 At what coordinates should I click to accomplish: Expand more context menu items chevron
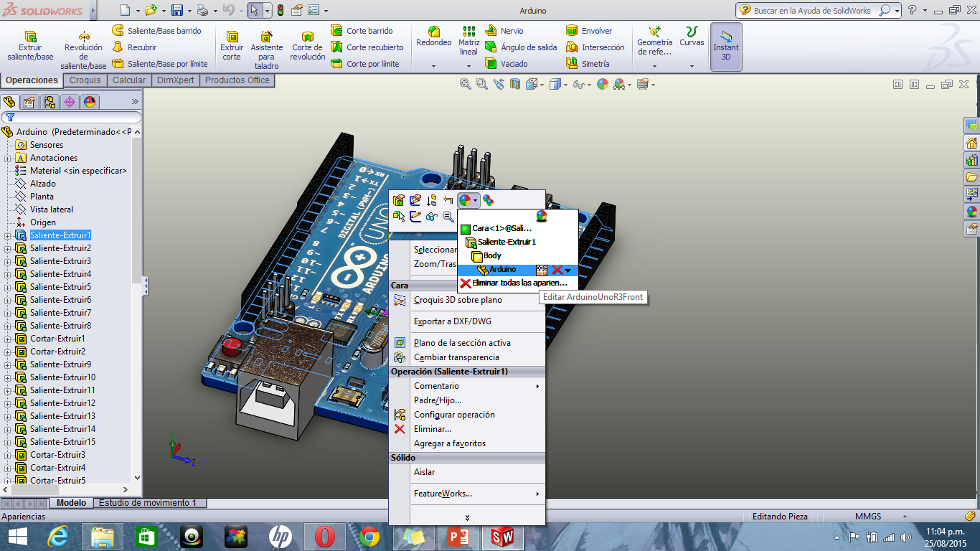coord(467,517)
